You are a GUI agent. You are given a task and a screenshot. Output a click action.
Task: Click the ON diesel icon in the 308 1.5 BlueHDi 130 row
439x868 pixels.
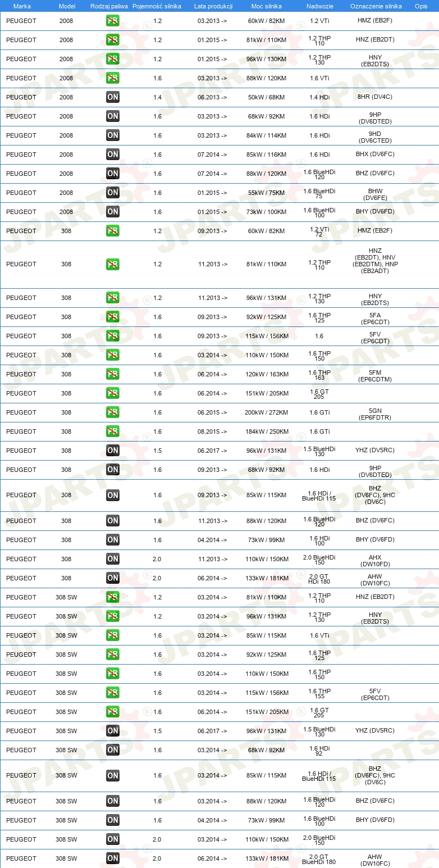[113, 451]
